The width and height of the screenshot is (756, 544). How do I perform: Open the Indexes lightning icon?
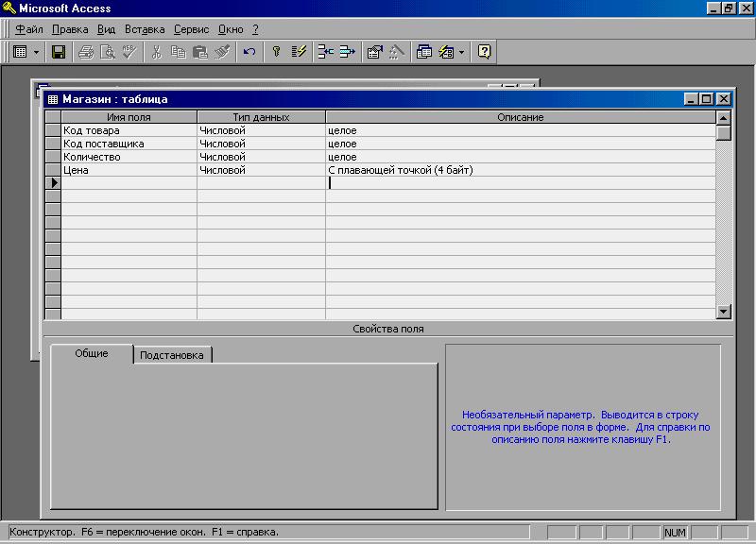[x=299, y=52]
